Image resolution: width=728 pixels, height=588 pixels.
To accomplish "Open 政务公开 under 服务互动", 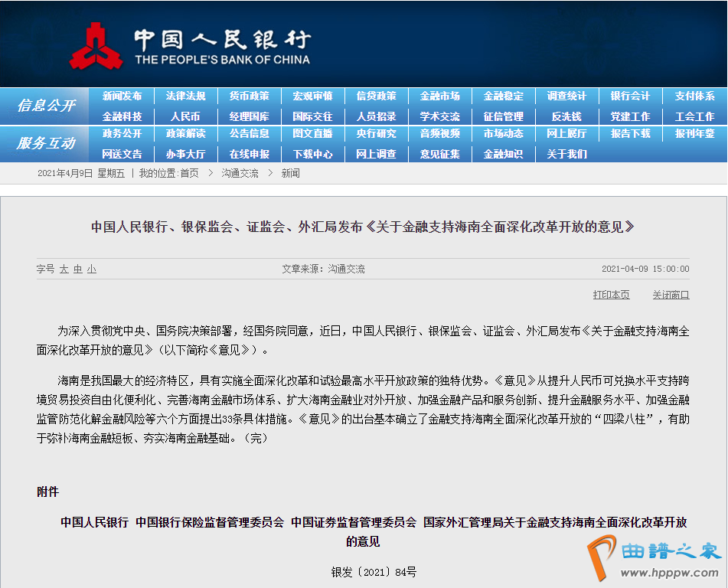I will (122, 134).
